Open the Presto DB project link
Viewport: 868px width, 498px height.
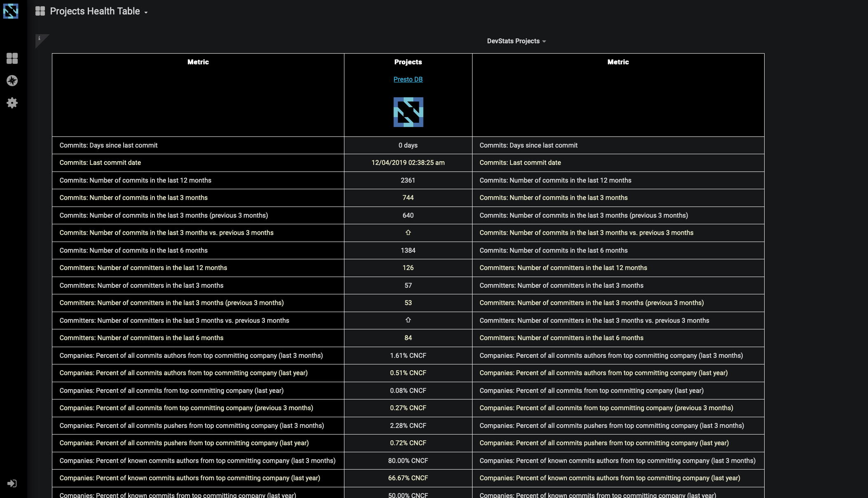click(x=408, y=79)
